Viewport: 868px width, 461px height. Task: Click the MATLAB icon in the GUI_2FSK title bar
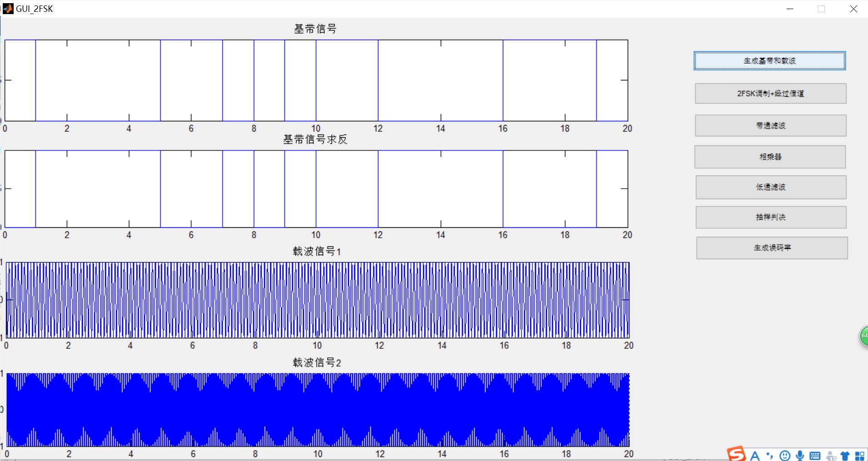(8, 9)
